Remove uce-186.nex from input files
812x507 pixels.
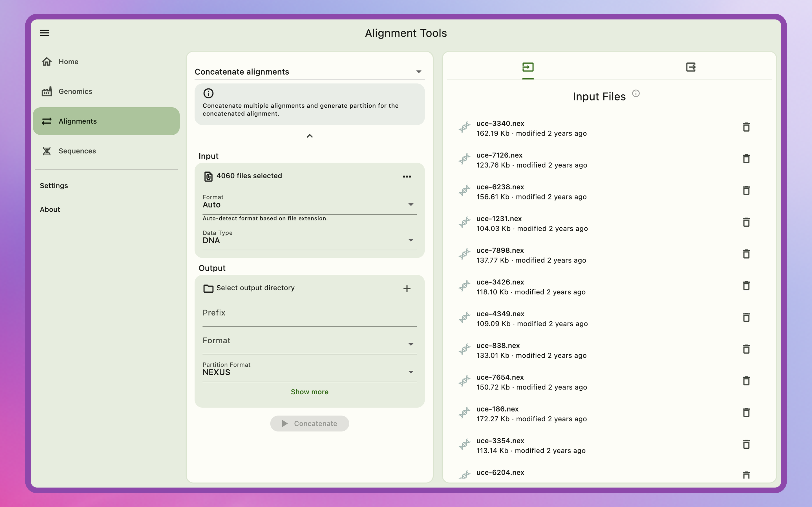746,412
